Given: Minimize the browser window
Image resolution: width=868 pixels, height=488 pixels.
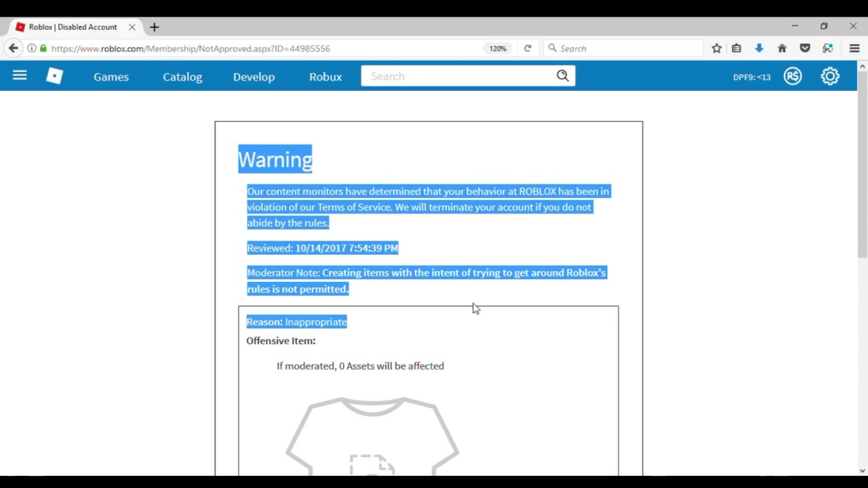Looking at the screenshot, I should click(795, 26).
